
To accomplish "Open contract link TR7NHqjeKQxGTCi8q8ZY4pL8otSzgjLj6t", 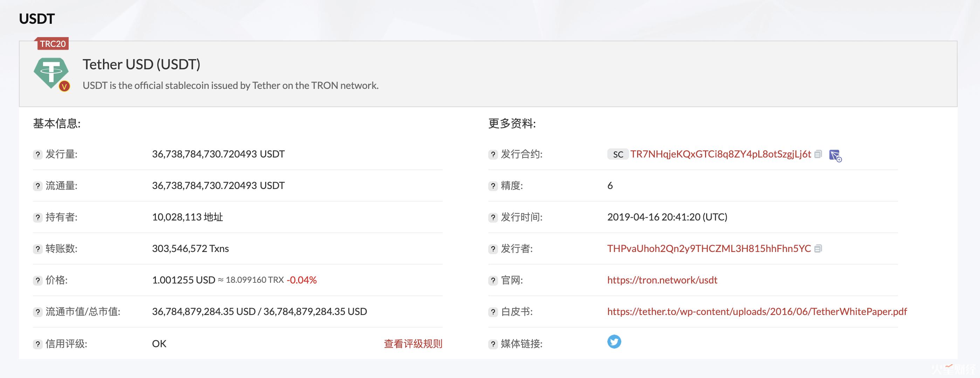I will point(719,154).
